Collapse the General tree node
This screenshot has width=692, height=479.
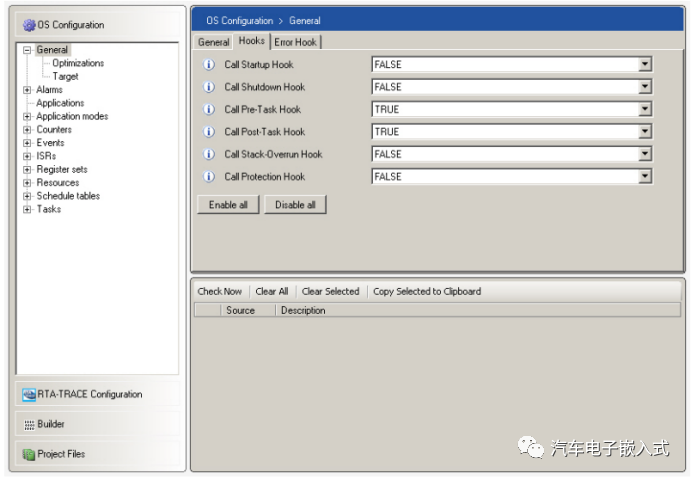pyautogui.click(x=27, y=50)
